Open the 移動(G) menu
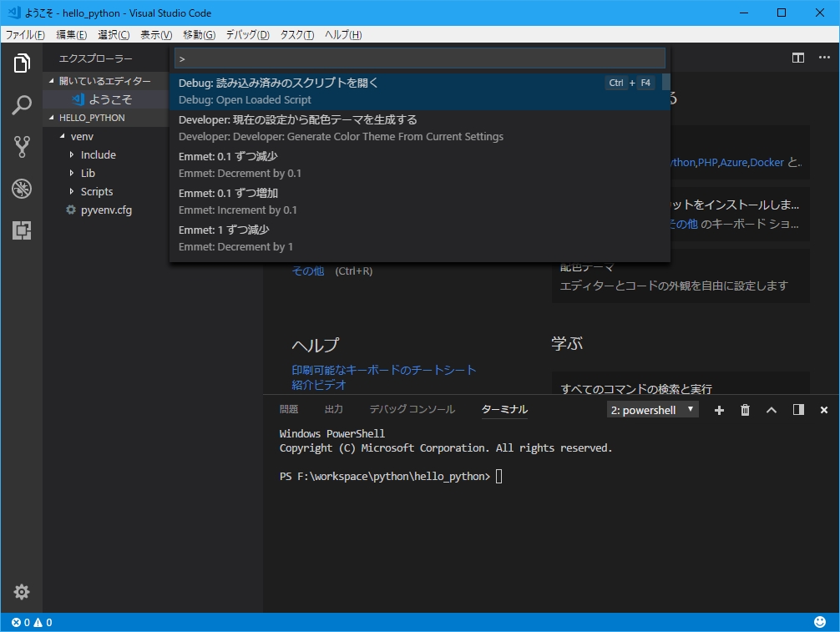840x632 pixels. coord(199,35)
